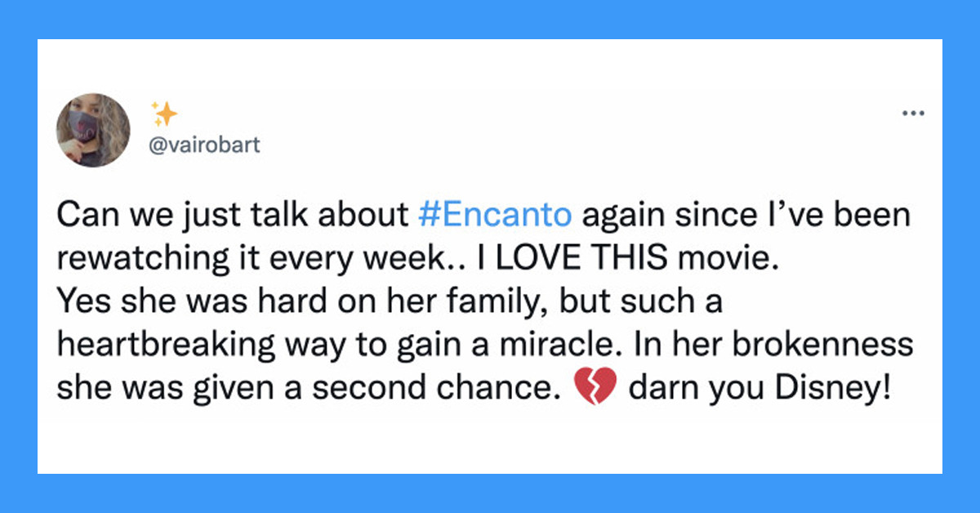Viewport: 980px width, 513px height.
Task: Click the @vairobart username
Action: pos(207,145)
